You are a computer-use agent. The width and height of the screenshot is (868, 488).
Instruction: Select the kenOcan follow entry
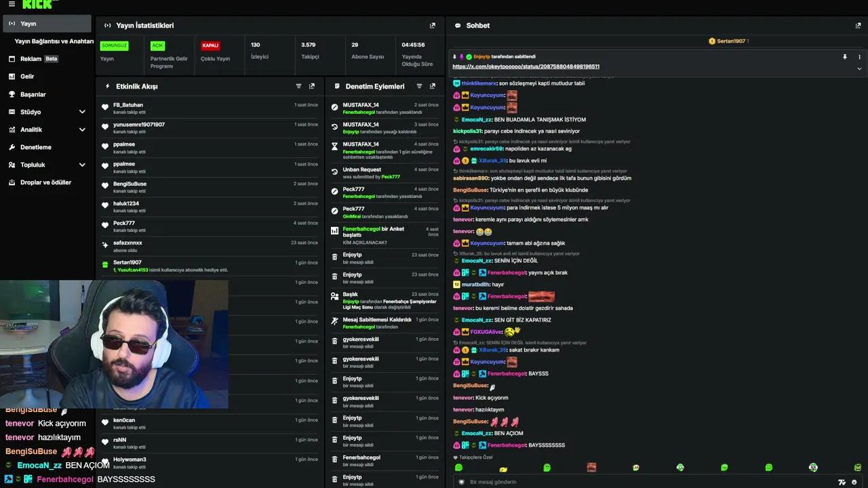click(x=209, y=423)
